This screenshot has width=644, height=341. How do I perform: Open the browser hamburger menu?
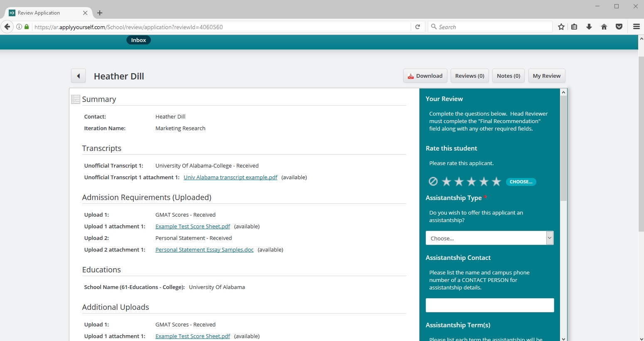coord(636,27)
